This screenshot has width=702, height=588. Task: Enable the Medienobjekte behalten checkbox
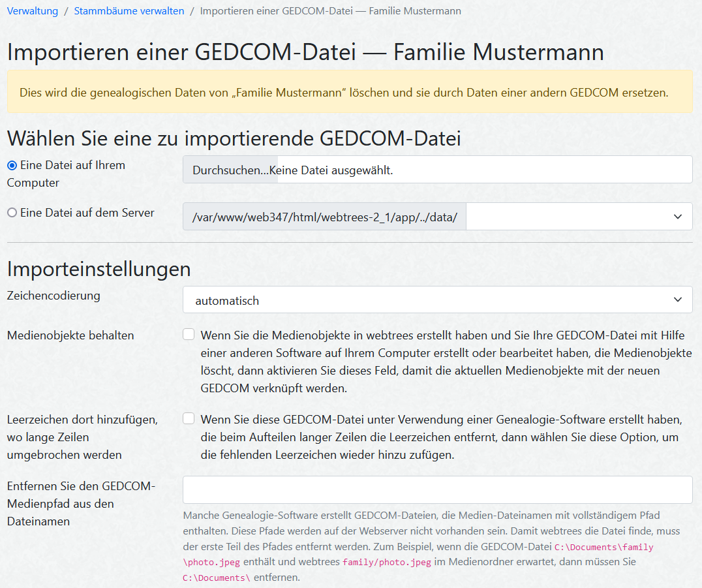(x=189, y=335)
